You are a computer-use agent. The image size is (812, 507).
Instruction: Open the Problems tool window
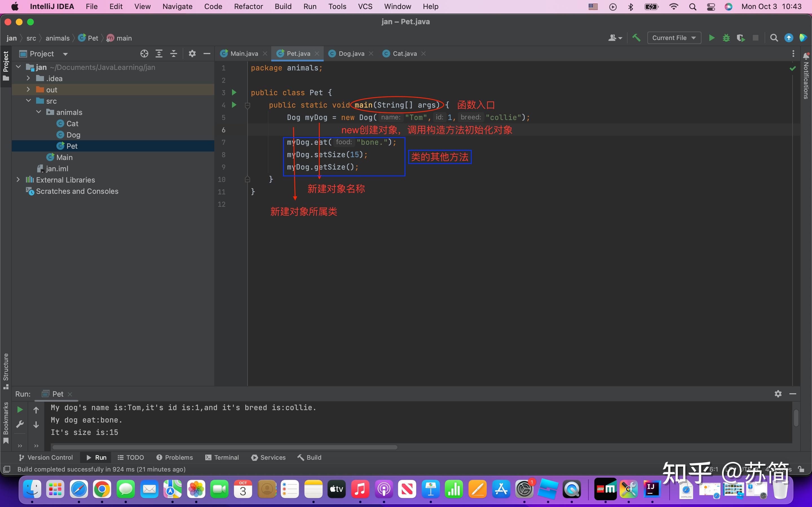click(175, 457)
